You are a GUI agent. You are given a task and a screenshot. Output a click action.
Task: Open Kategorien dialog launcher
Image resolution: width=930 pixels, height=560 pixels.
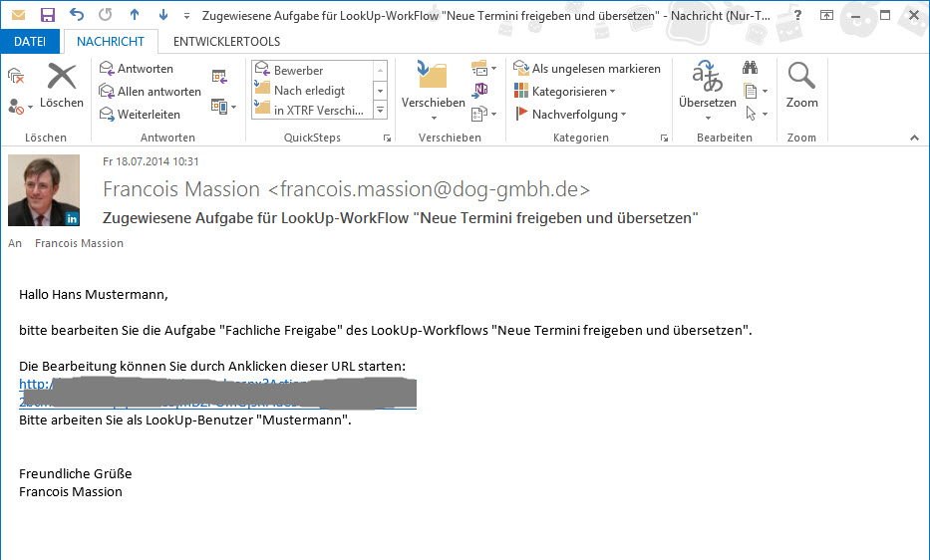pyautogui.click(x=664, y=138)
